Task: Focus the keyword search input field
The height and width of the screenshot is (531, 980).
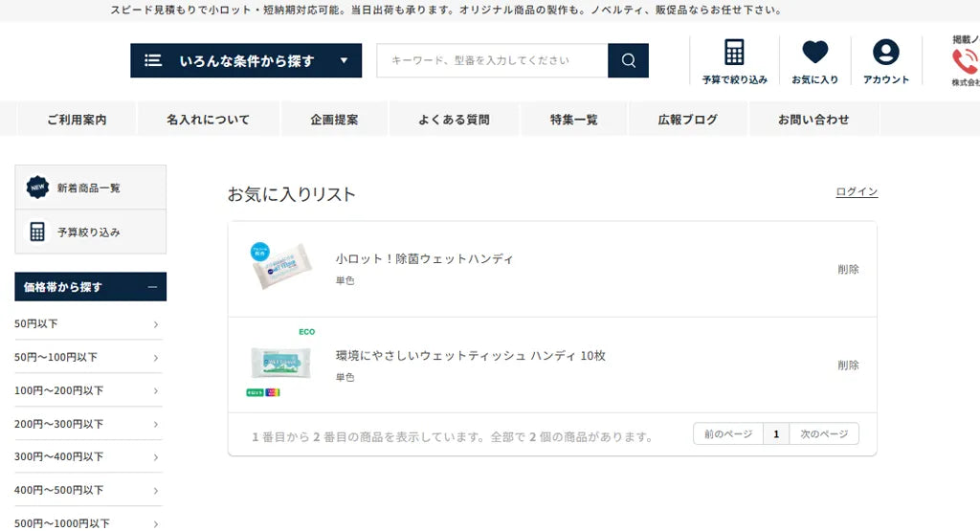Action: 492,60
